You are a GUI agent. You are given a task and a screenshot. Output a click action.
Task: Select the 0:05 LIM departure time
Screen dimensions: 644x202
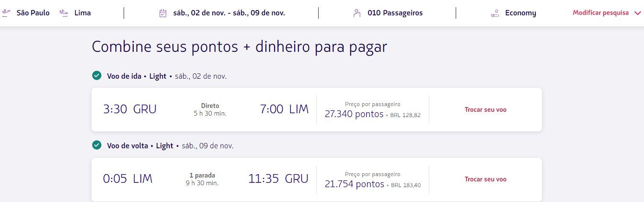pyautogui.click(x=127, y=179)
